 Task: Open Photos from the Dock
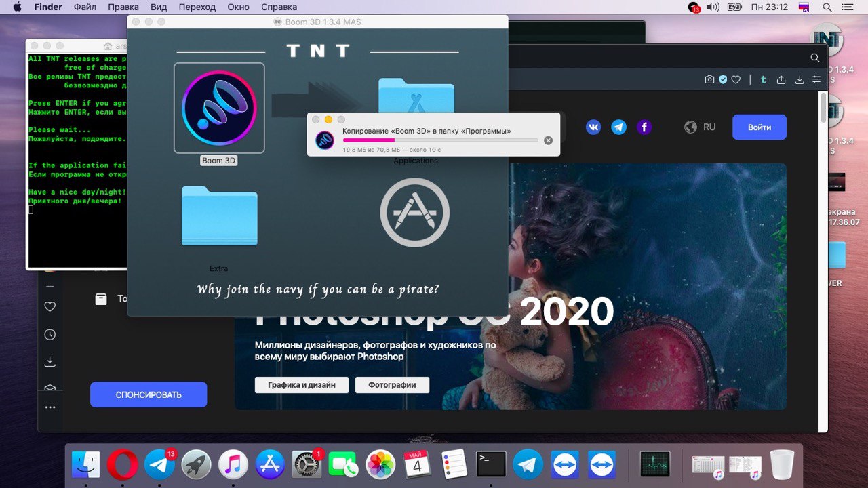click(x=380, y=465)
